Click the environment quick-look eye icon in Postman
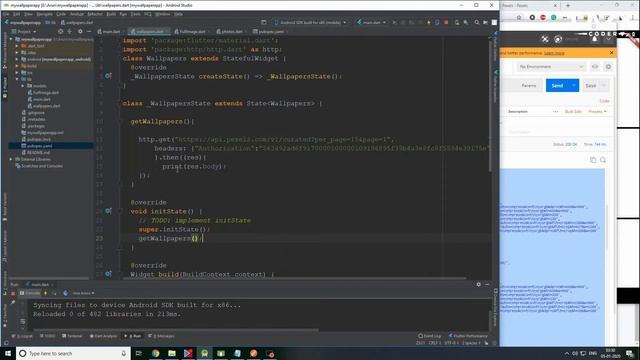The image size is (640, 360). (595, 67)
